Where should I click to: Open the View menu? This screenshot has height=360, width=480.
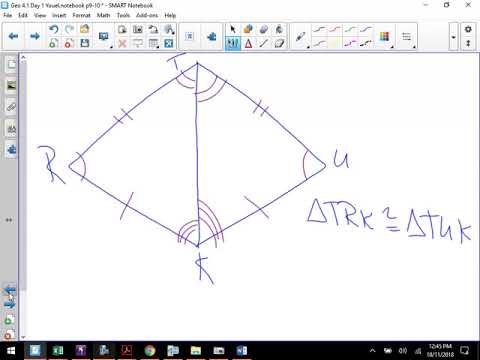tap(40, 15)
